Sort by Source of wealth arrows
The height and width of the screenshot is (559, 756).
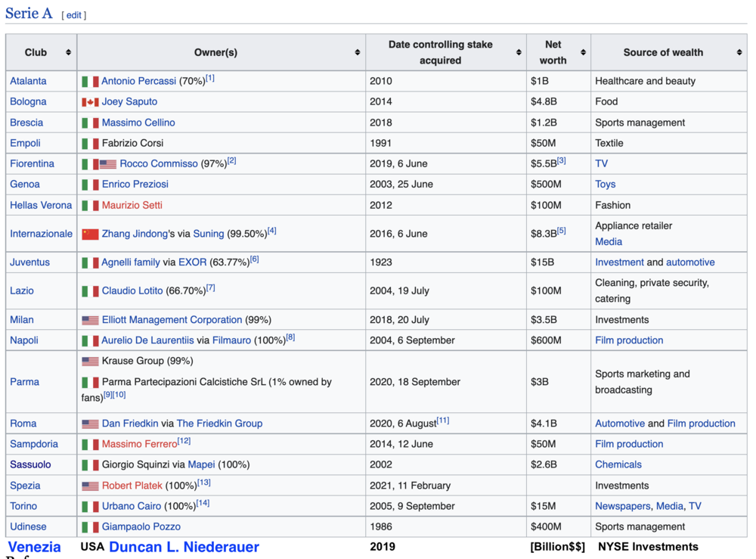(739, 53)
